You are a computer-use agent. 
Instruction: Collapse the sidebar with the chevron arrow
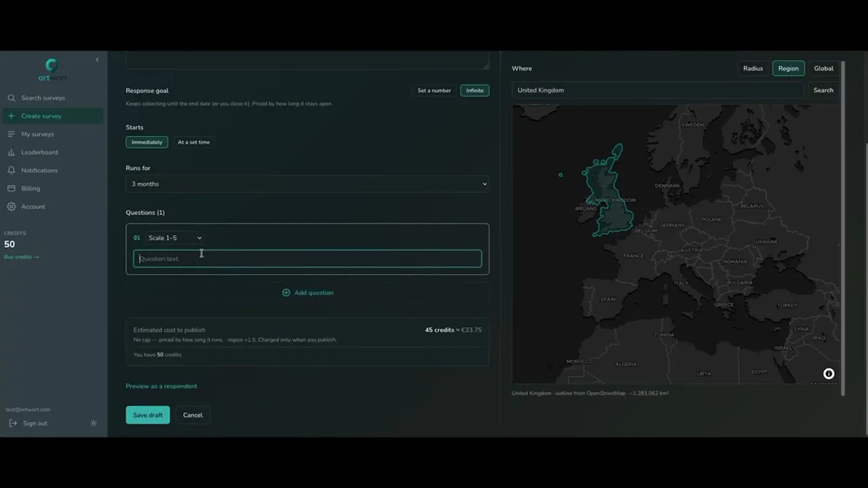(x=97, y=60)
